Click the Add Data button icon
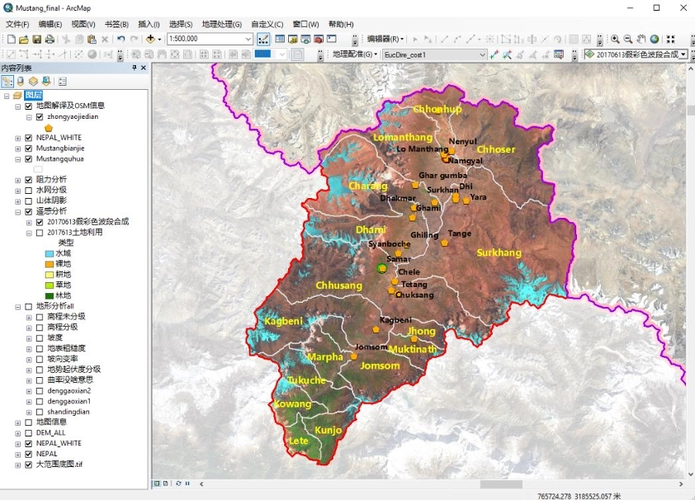This screenshot has height=500, width=695. (151, 39)
